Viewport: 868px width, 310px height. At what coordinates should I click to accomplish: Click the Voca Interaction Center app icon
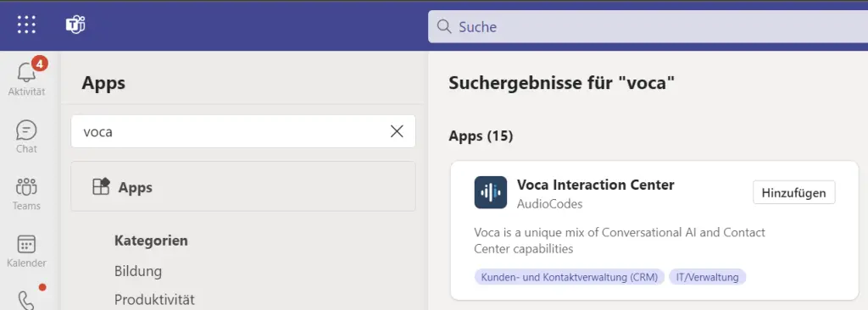click(491, 192)
